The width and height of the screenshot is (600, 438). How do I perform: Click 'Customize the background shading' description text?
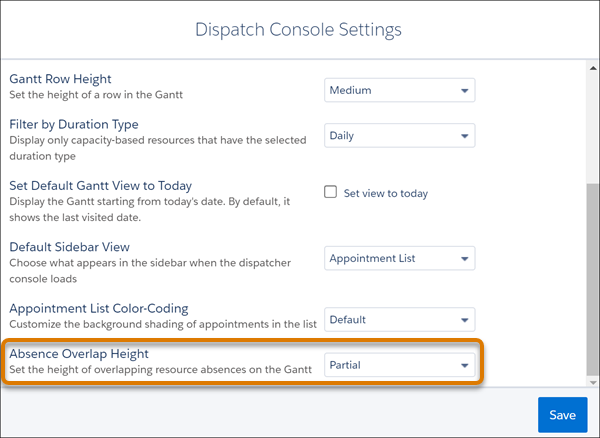pos(163,324)
